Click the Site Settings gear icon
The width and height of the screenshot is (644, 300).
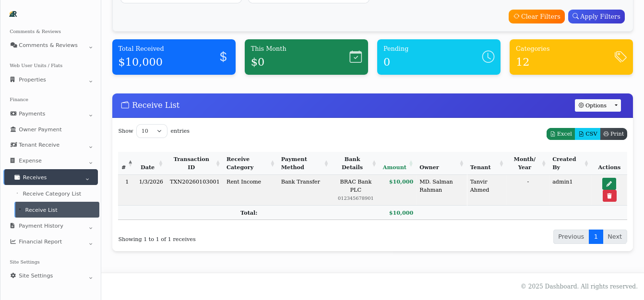click(x=13, y=276)
